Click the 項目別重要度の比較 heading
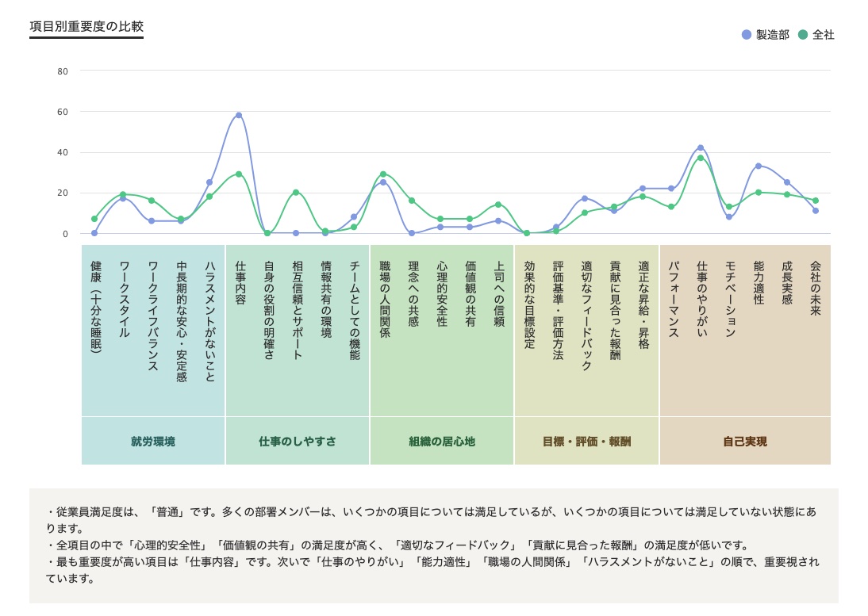The image size is (868, 616). [86, 26]
